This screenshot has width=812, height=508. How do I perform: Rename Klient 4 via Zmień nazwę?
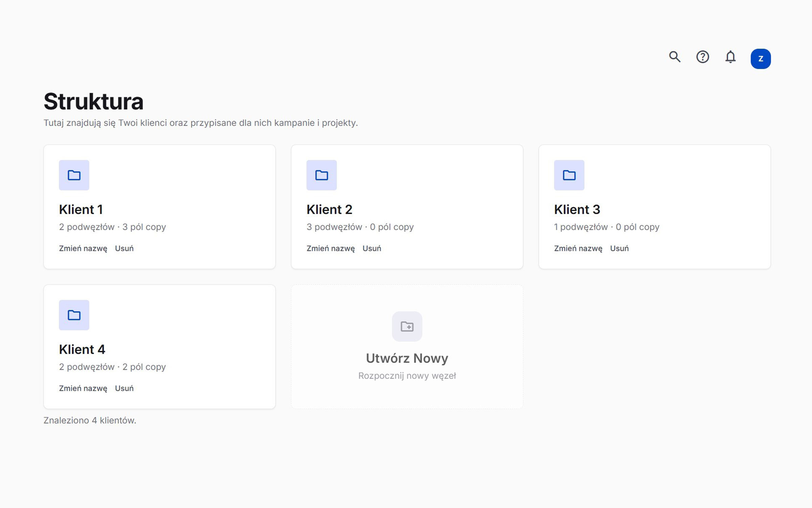[x=83, y=388]
